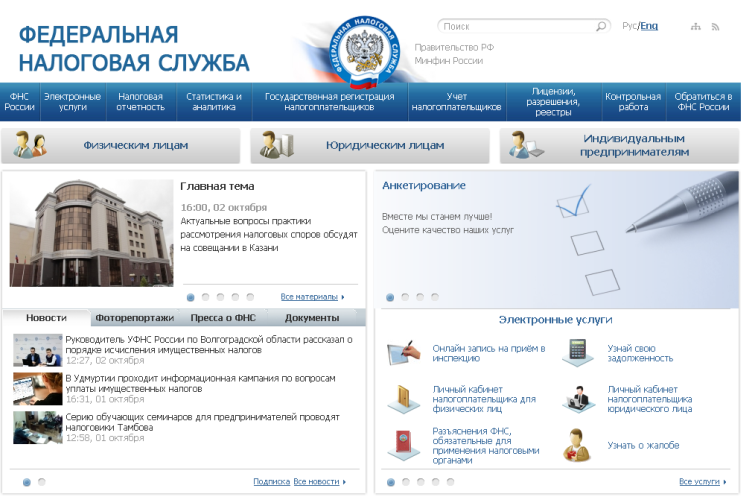
Task: Open the ФНС России menu
Action: click(19, 102)
